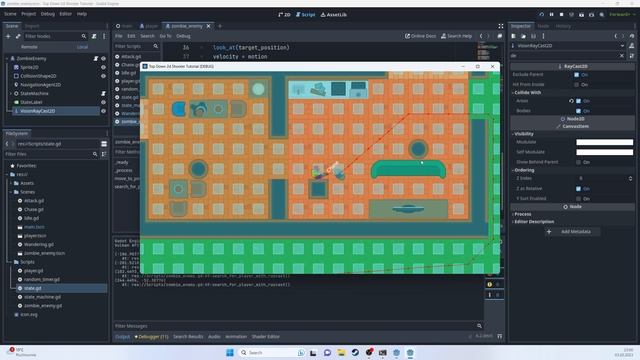The height and width of the screenshot is (360, 640).
Task: Enable Hit From Inside checkbox
Action: [x=577, y=84]
